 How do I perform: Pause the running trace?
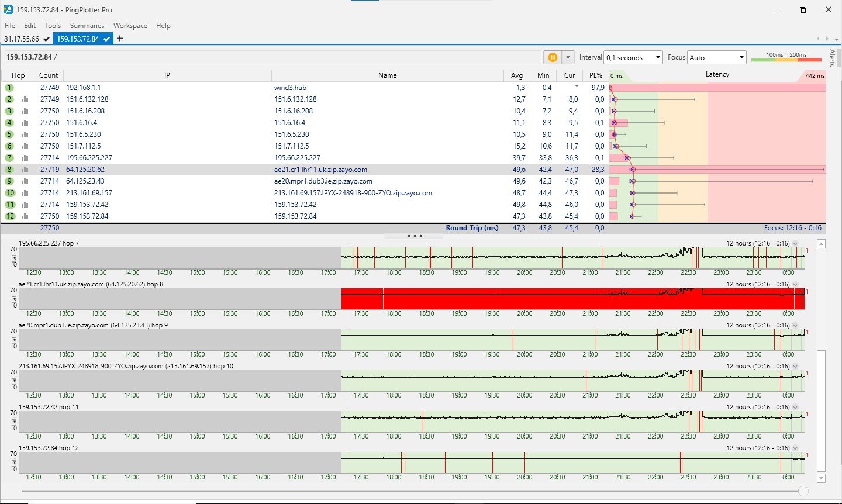552,57
